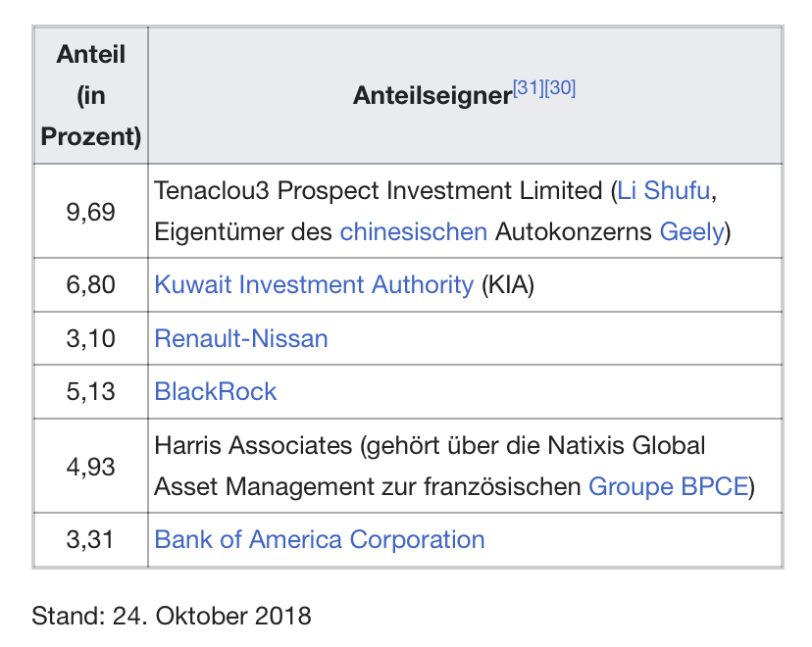Click the Harris Associates description text
The height and width of the screenshot is (647, 812).
click(454, 467)
